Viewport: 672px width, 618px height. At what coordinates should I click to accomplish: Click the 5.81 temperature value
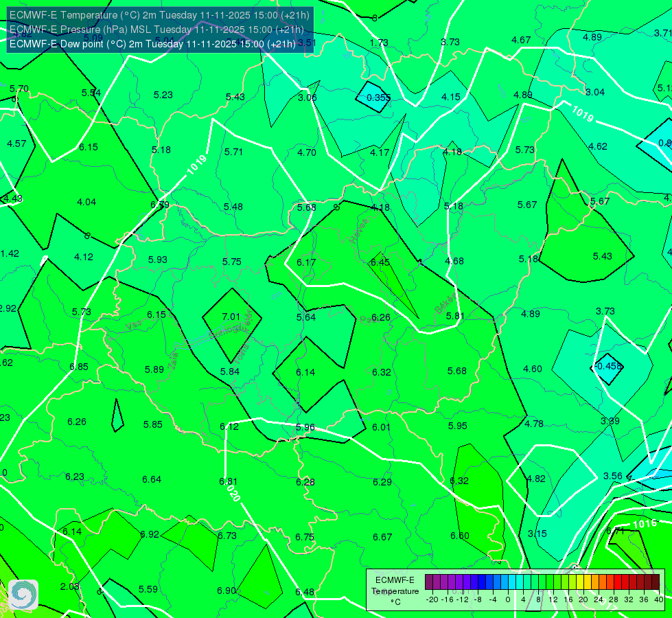(x=455, y=316)
